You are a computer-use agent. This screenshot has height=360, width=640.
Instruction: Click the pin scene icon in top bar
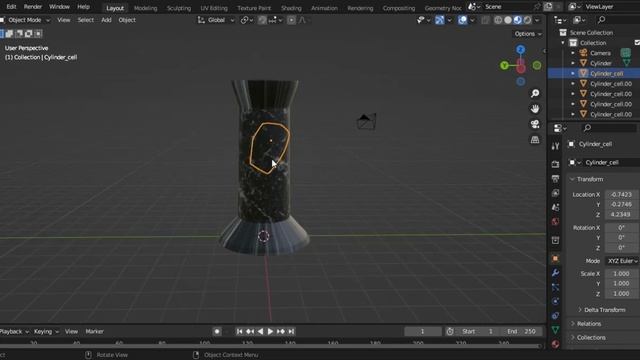pos(537,7)
